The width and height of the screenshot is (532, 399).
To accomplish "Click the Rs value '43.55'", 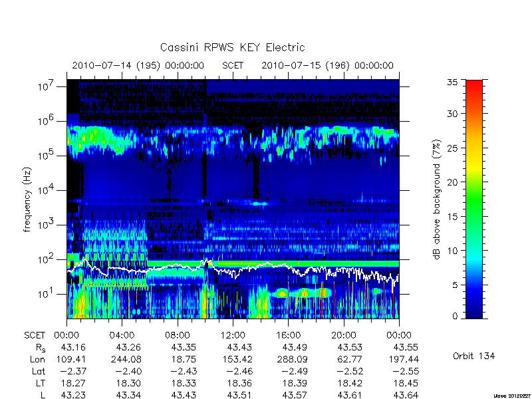I will coord(406,347).
